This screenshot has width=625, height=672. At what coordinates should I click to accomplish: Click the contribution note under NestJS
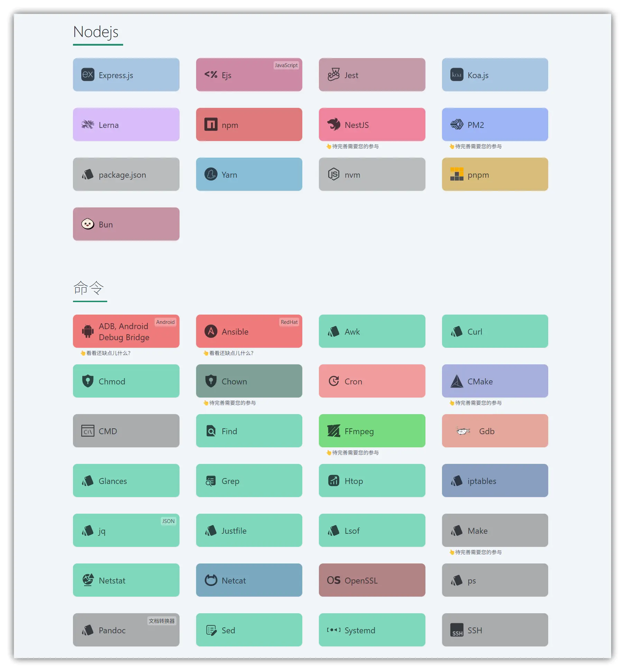(352, 146)
